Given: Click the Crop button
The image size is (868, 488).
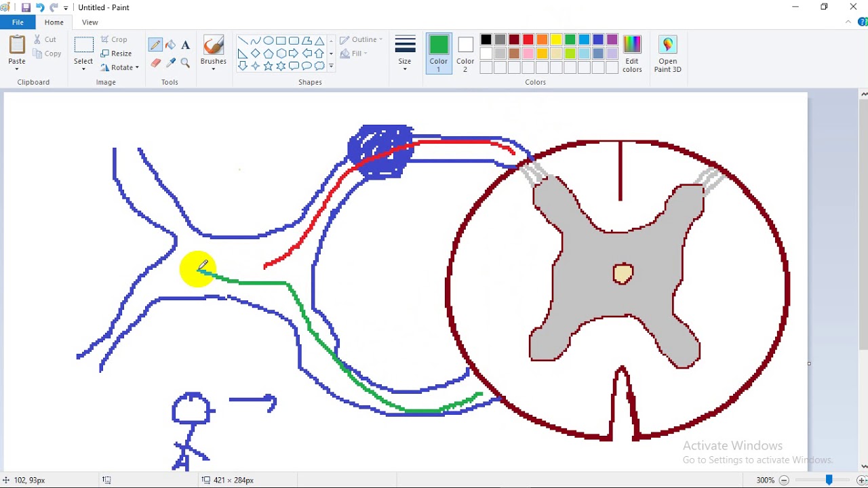Looking at the screenshot, I should (114, 39).
